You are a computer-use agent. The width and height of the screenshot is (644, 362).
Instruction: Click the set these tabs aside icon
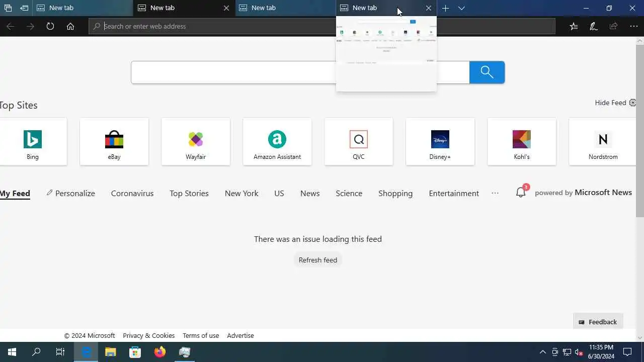click(24, 8)
